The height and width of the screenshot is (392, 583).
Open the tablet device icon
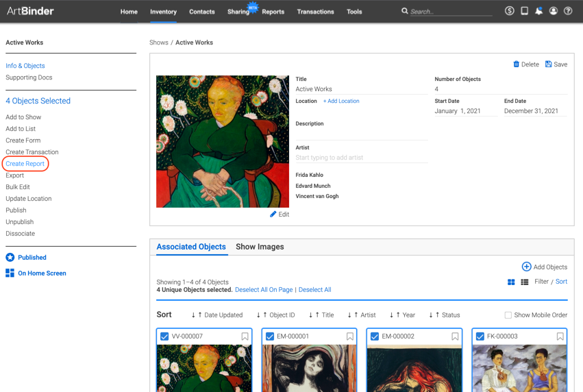pos(524,11)
